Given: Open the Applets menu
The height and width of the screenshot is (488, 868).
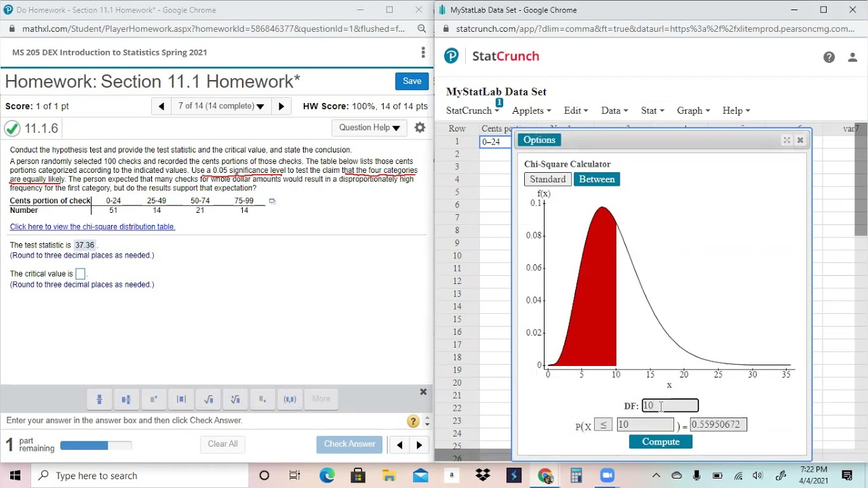Looking at the screenshot, I should pos(531,110).
